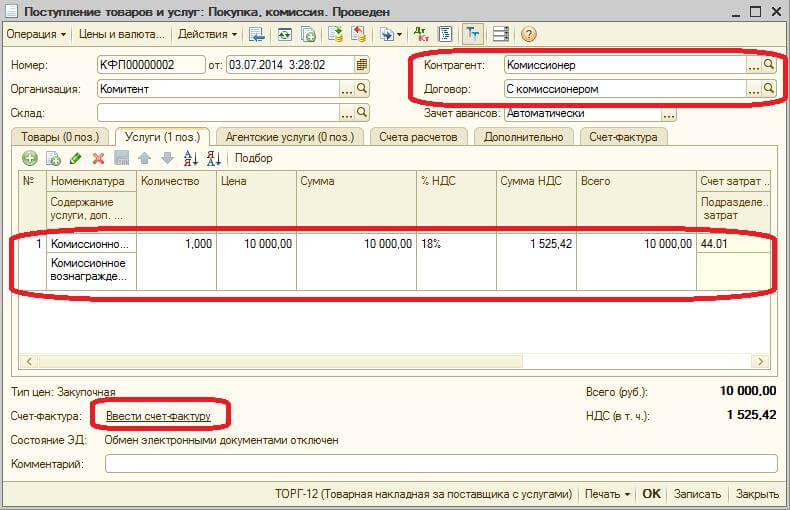Screen dimensions: 790x510
Task: Click the magnifier icon next to Контрагент
Action: [x=769, y=64]
